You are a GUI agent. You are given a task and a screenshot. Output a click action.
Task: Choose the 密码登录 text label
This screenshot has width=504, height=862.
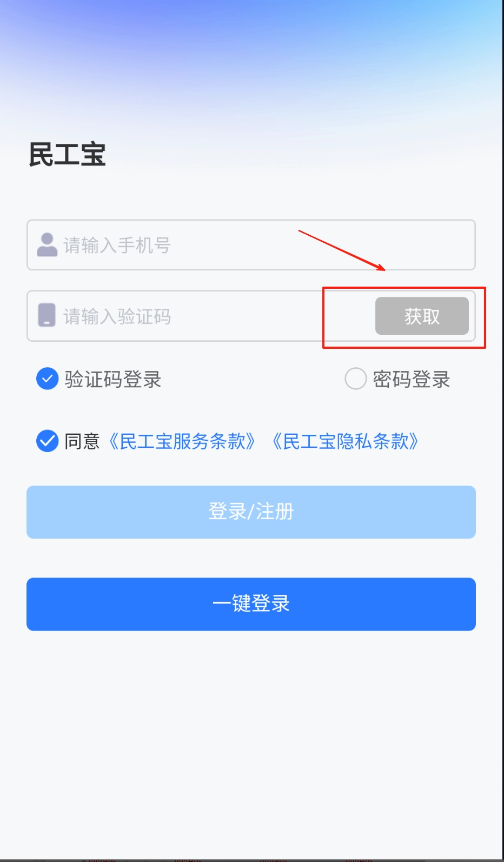[x=412, y=379]
